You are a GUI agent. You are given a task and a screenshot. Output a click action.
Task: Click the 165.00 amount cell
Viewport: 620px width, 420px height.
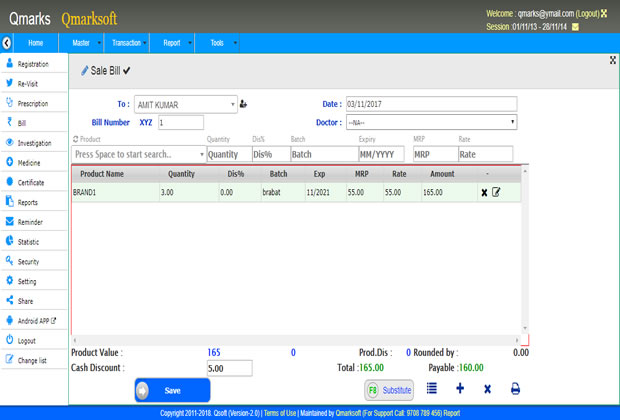pyautogui.click(x=449, y=193)
